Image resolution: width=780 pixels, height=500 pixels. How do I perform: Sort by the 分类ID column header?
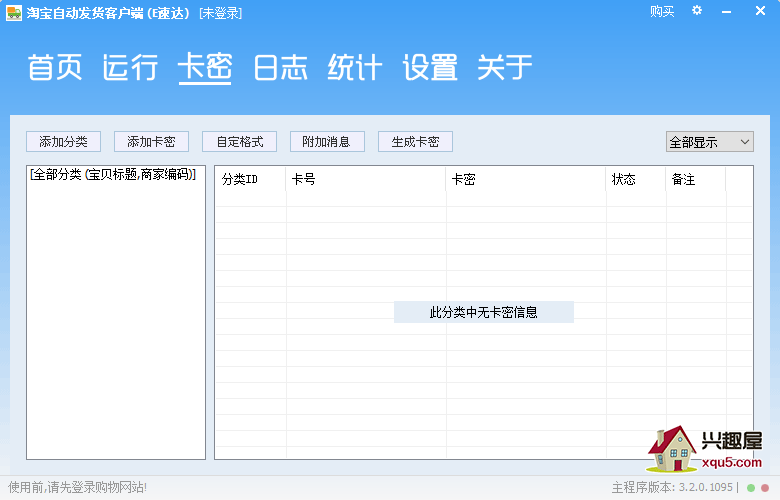pos(250,179)
